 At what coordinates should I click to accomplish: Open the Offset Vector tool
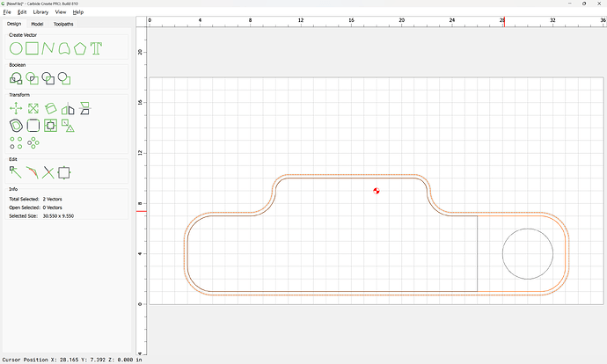(x=16, y=126)
